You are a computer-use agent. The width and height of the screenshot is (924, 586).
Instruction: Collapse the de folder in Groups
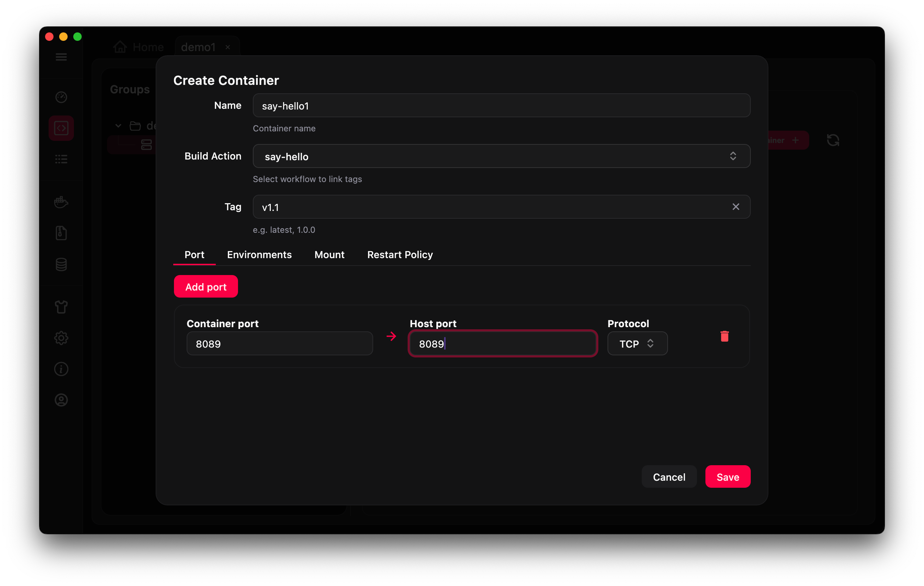(118, 125)
